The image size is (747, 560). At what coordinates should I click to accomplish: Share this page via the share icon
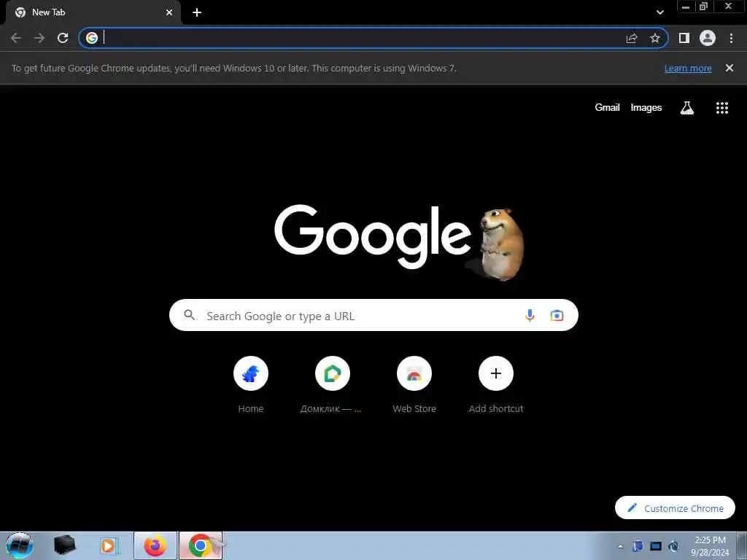(x=632, y=38)
